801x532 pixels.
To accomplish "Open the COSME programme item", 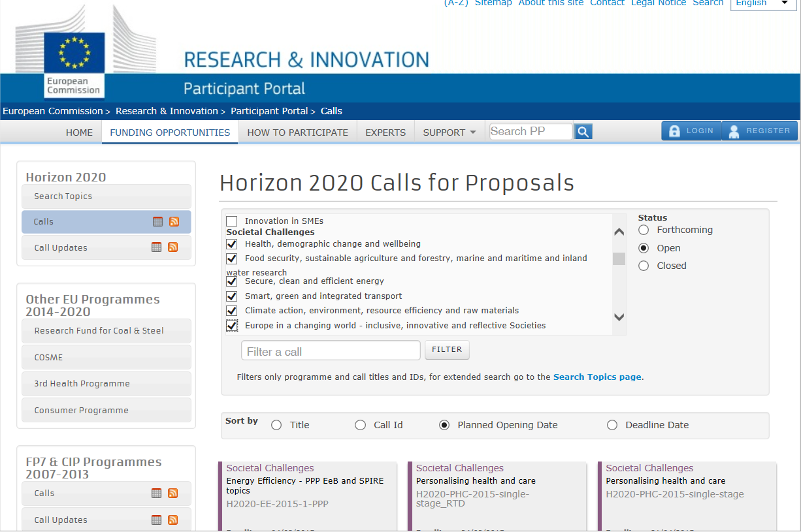I will (x=106, y=358).
